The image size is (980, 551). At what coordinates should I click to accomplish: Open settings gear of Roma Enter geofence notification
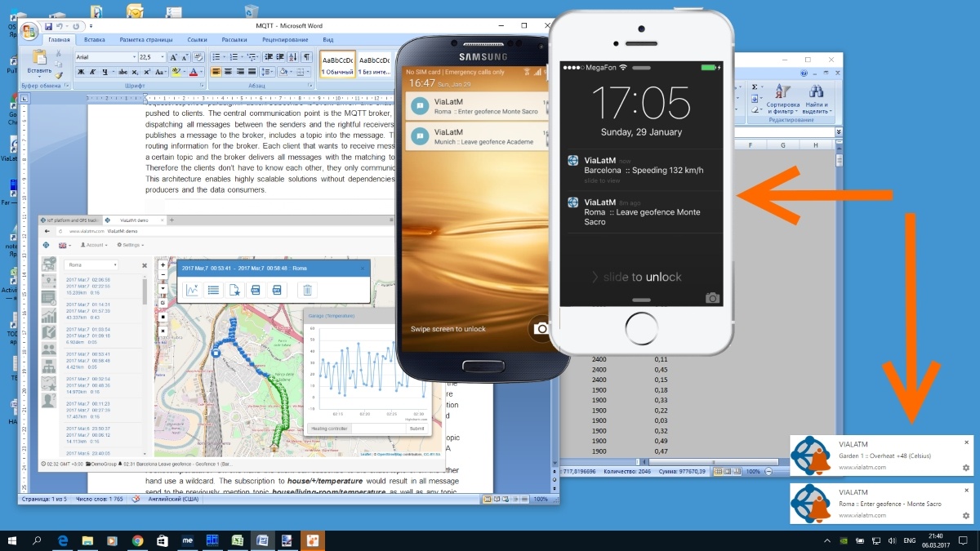coord(966,514)
